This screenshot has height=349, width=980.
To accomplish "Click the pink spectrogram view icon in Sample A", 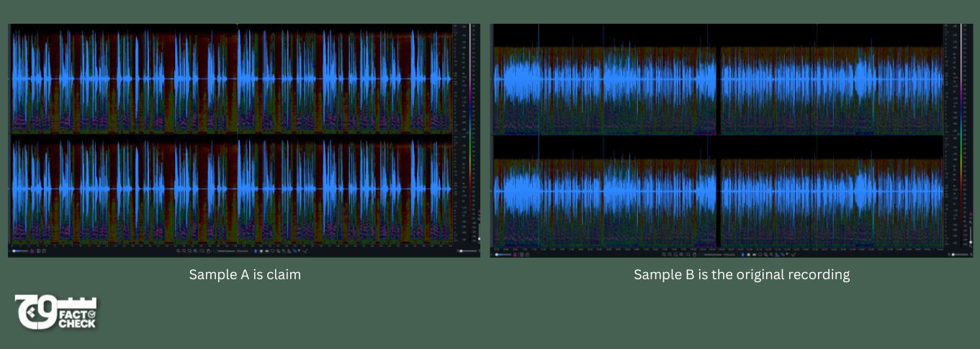I will click(32, 251).
